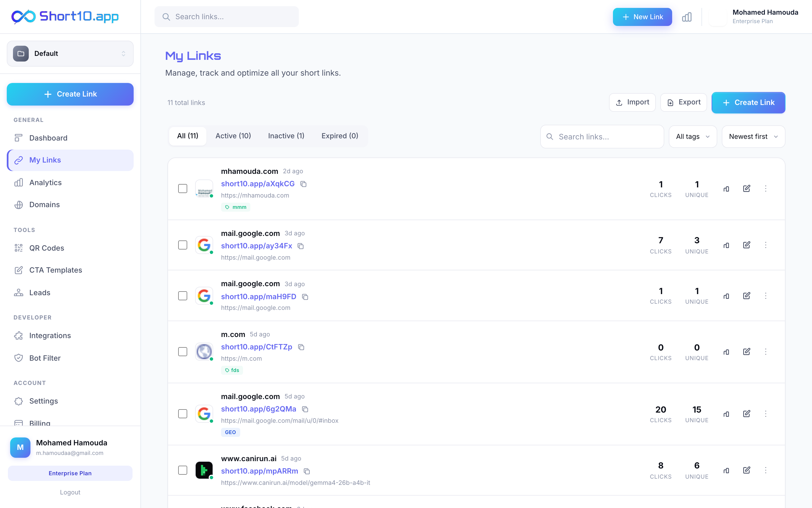Edit the short10.app/CtFTZp link

pos(747,351)
